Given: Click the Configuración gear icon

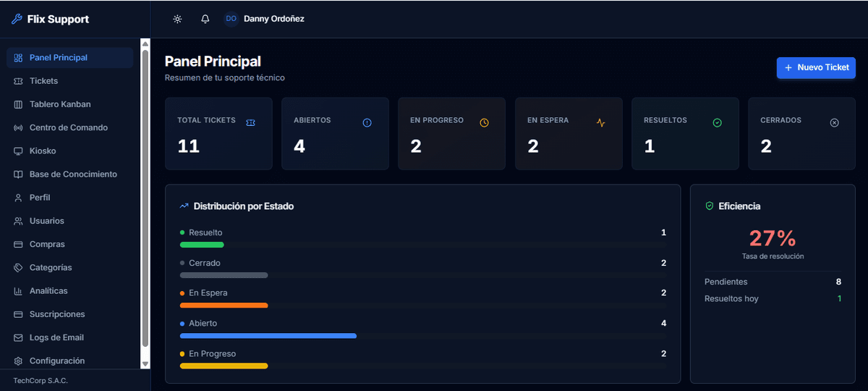Looking at the screenshot, I should (x=19, y=361).
